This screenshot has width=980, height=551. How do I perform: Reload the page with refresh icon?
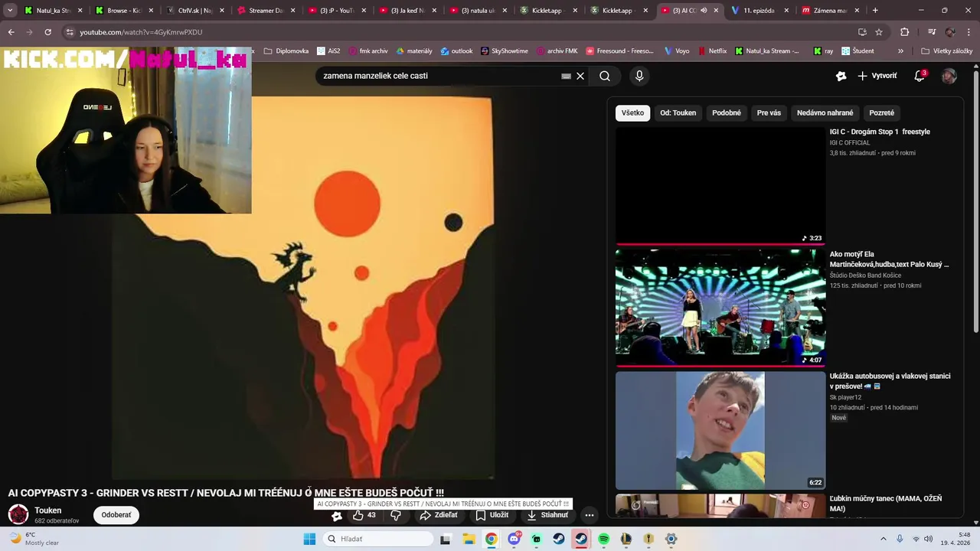coord(47,32)
